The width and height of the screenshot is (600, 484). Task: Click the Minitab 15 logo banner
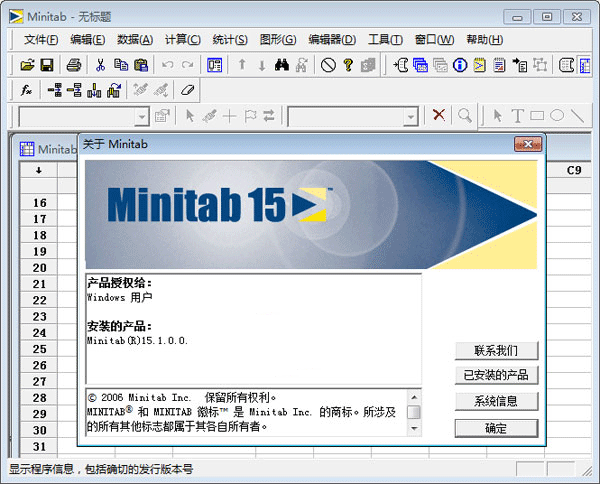[311, 215]
